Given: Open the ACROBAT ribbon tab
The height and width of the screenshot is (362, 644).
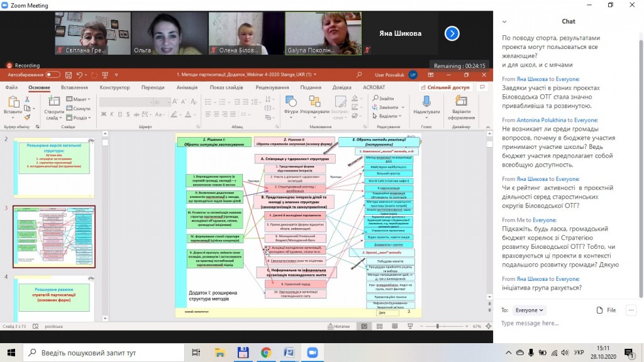Looking at the screenshot, I should pos(374,87).
